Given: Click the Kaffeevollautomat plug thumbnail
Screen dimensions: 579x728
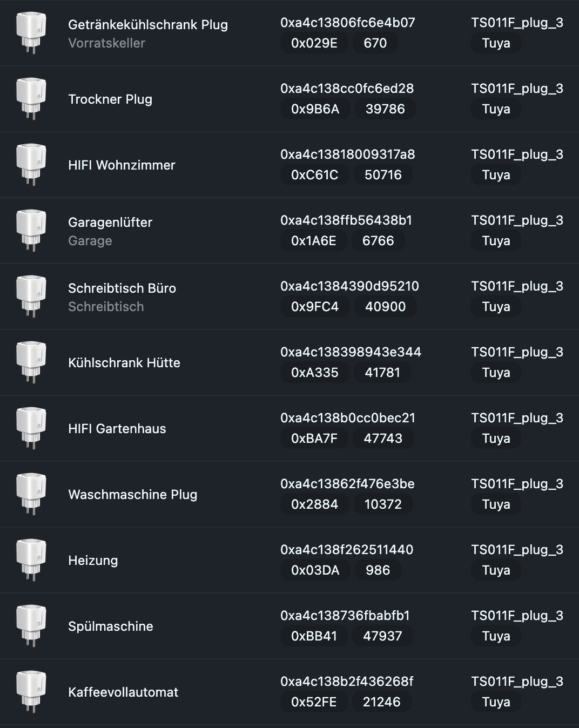Looking at the screenshot, I should 31,692.
